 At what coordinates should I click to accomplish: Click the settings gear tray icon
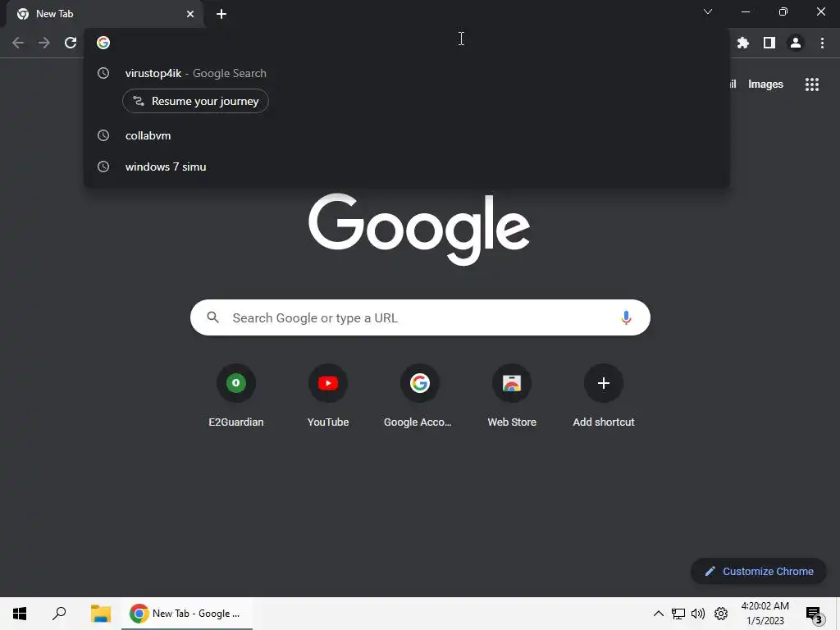click(x=721, y=614)
